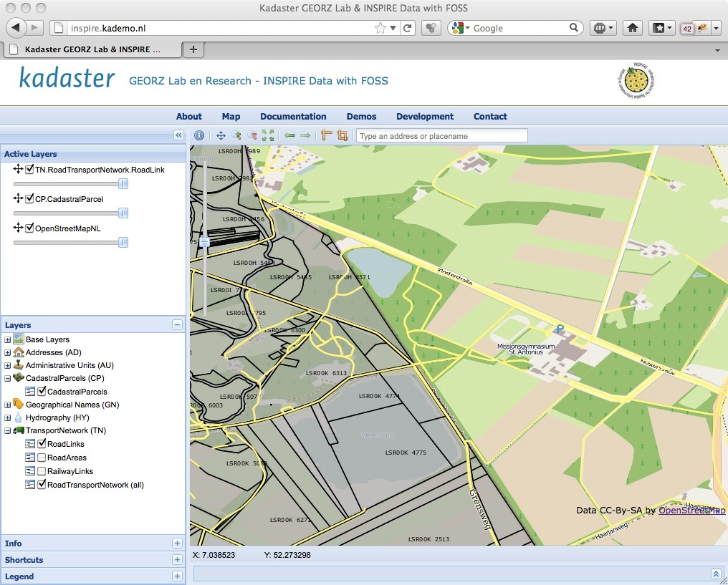This screenshot has height=585, width=728.
Task: Toggle the RoadLinks layer checkbox
Action: (x=42, y=444)
